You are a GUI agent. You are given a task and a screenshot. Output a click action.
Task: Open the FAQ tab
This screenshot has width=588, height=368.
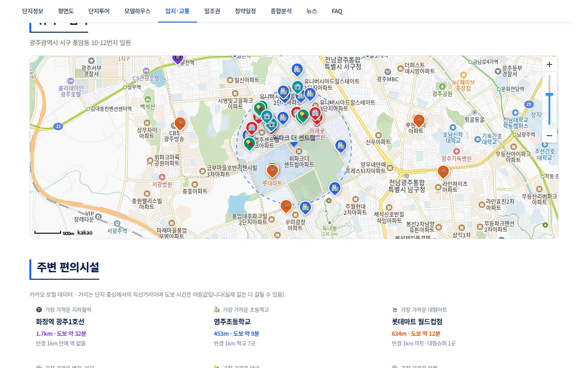337,11
